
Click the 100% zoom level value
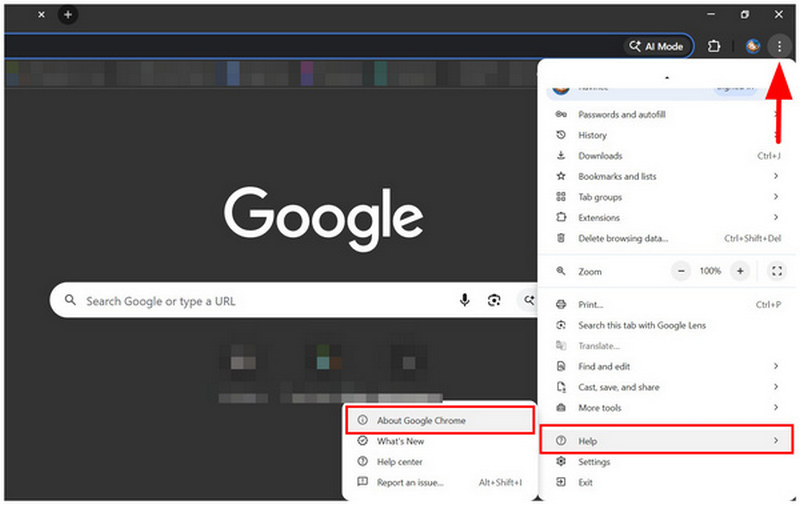pos(710,271)
